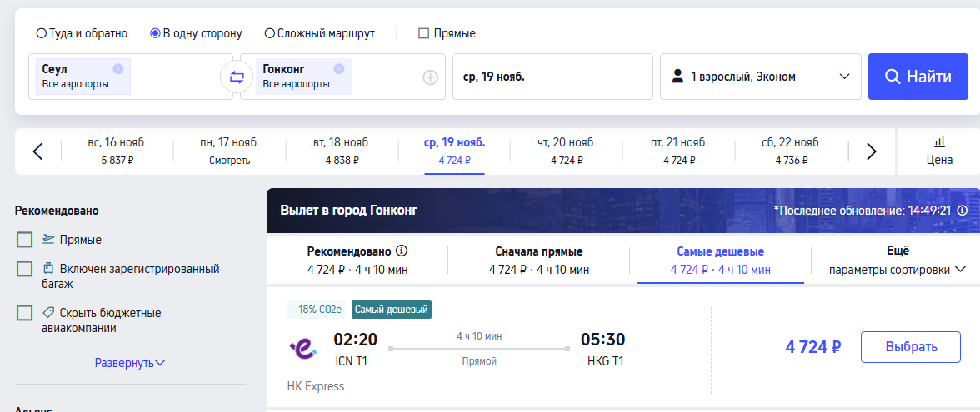Open the price chart icon labeled Цена

click(939, 151)
